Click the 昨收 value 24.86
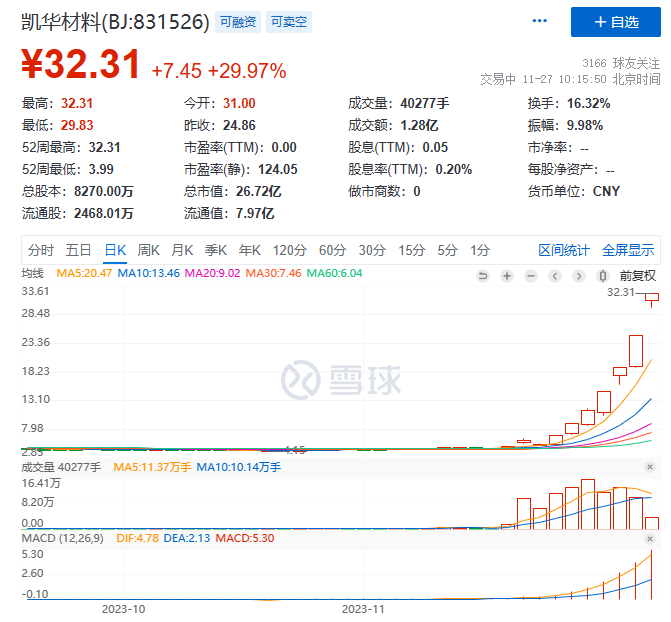The image size is (671, 622). 239,125
